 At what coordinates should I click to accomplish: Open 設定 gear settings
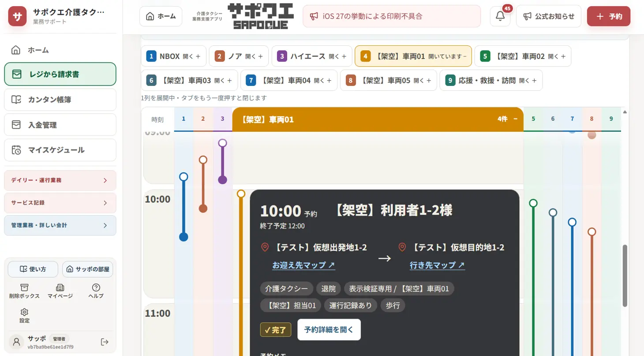(x=24, y=316)
